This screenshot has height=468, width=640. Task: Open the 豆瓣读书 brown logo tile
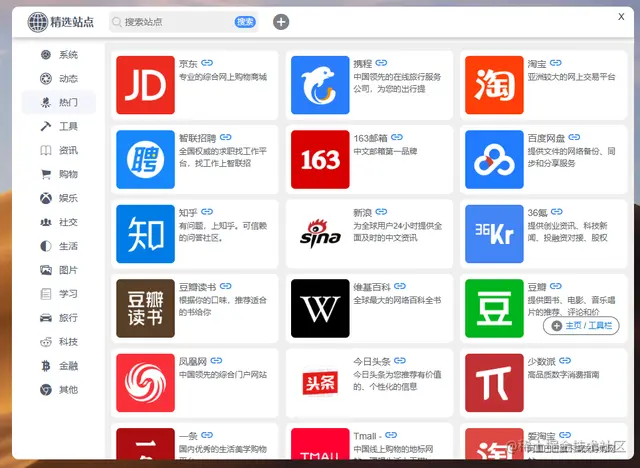click(145, 308)
